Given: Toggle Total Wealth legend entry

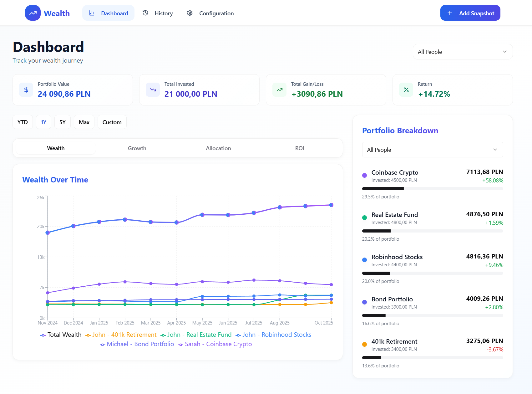Looking at the screenshot, I should [61, 335].
